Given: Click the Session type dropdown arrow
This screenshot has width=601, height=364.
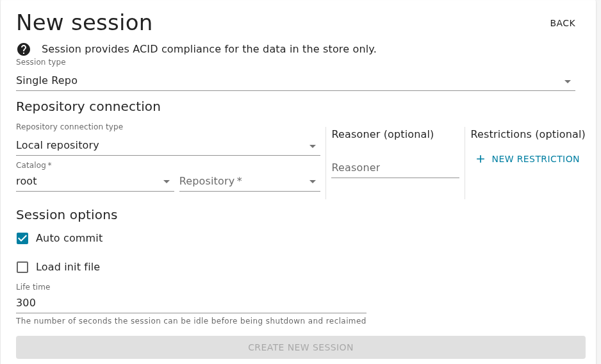Looking at the screenshot, I should [x=567, y=81].
